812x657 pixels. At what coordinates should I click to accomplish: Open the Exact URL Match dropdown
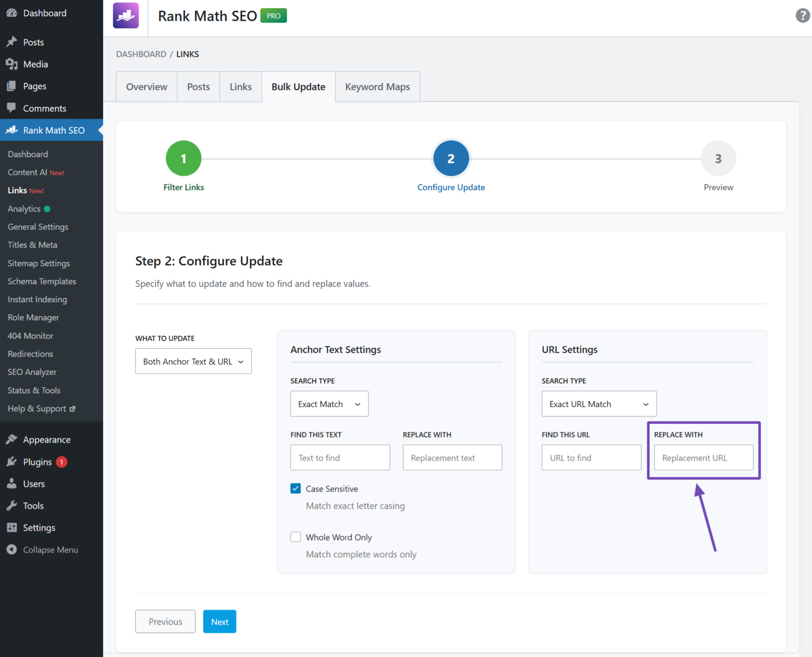coord(599,404)
